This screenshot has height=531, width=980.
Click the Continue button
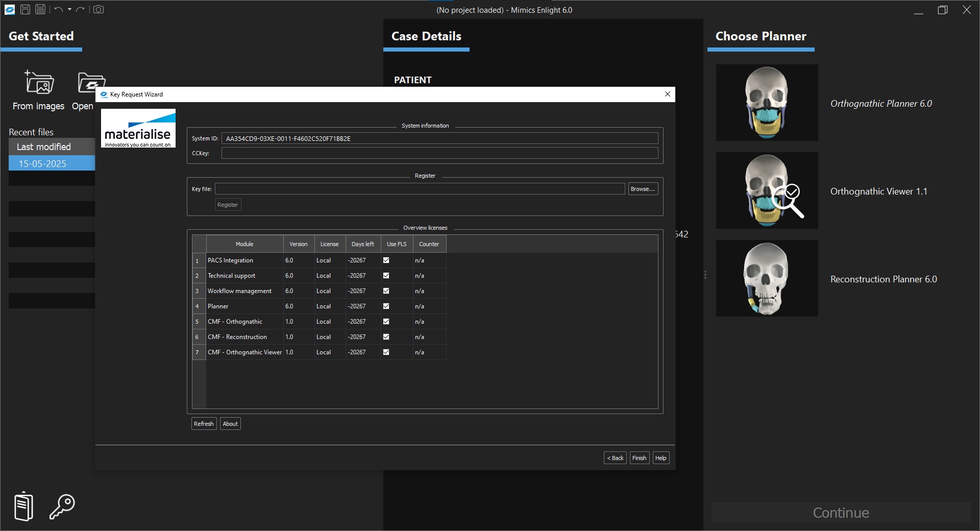pyautogui.click(x=841, y=513)
